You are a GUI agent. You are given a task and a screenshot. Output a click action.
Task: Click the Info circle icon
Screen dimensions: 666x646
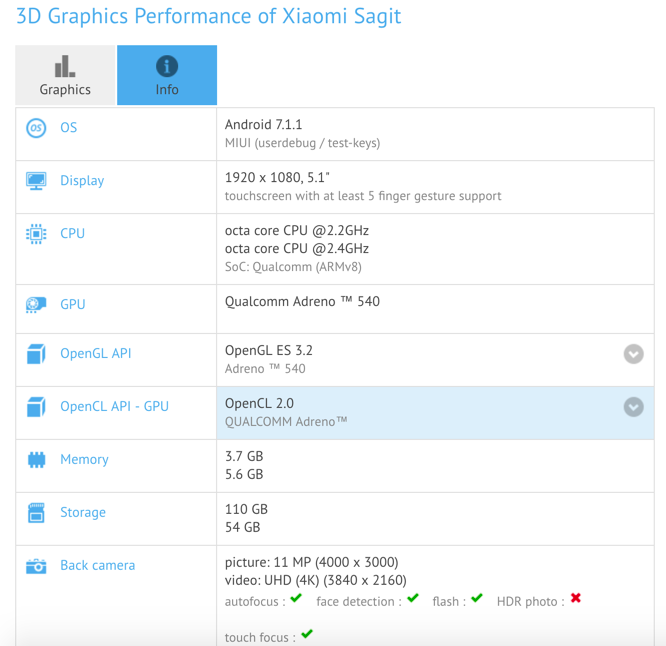click(167, 66)
